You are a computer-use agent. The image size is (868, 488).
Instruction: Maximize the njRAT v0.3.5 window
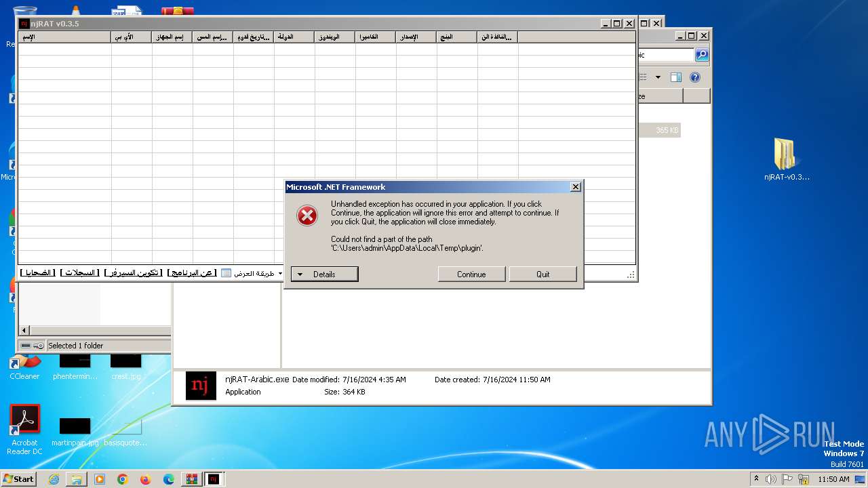[616, 24]
